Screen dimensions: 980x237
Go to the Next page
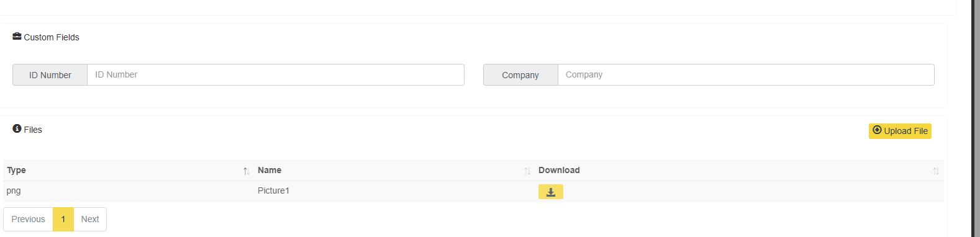(90, 219)
